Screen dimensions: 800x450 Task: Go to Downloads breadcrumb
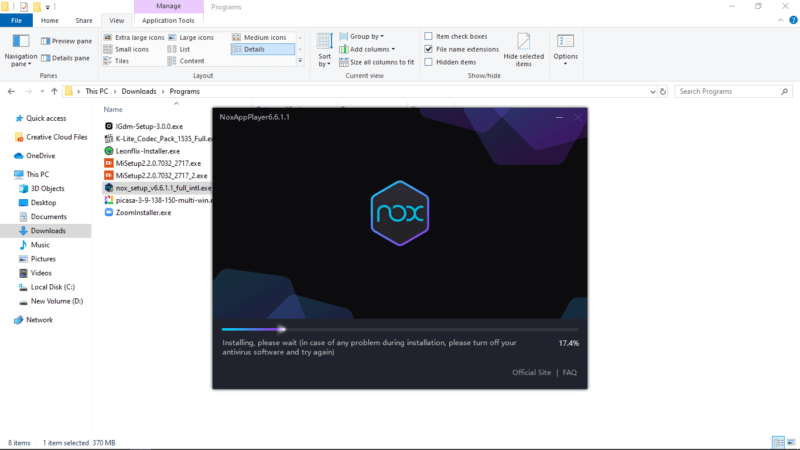coord(139,91)
